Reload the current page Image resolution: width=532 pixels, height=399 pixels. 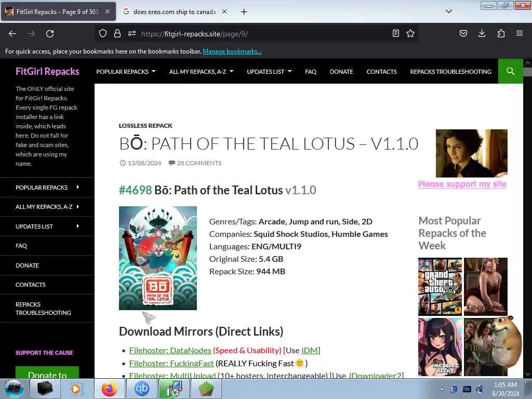[x=50, y=34]
